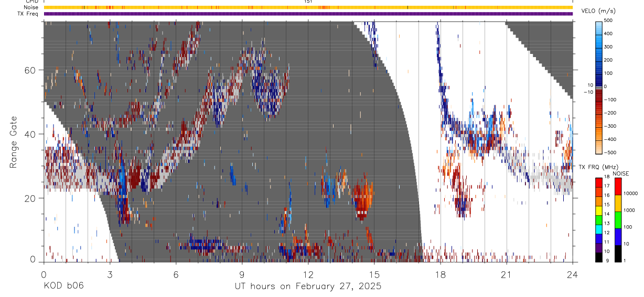Click the x-axis tick label '24'
Image resolution: width=644 pixels, height=297 pixels.
coord(572,274)
